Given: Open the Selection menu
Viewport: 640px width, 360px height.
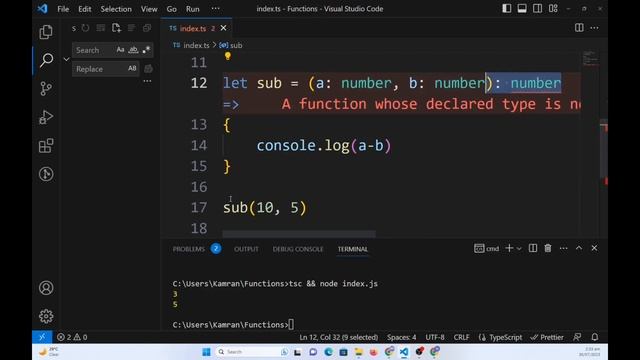Looking at the screenshot, I should click(x=116, y=9).
